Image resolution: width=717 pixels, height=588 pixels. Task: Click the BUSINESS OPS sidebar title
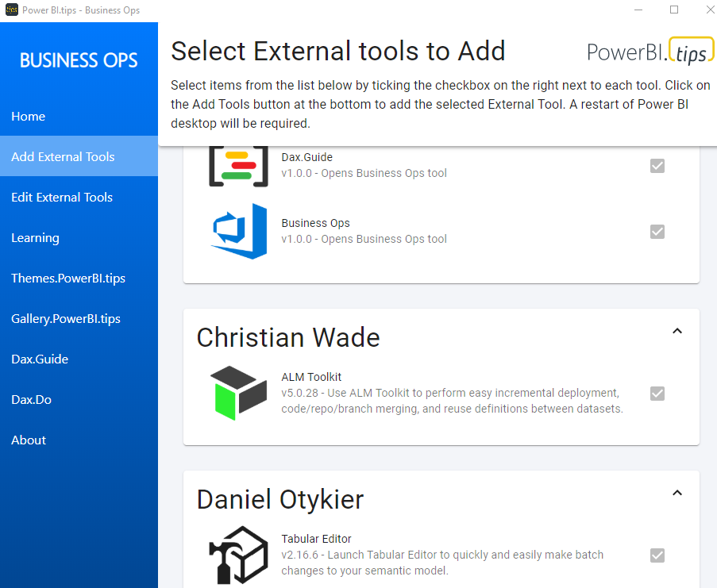[79, 60]
